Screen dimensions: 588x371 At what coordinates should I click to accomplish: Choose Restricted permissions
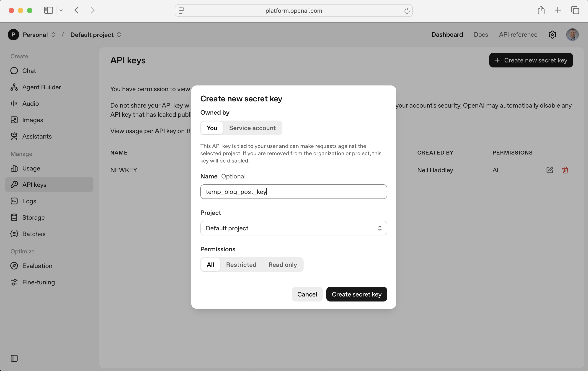pos(241,265)
